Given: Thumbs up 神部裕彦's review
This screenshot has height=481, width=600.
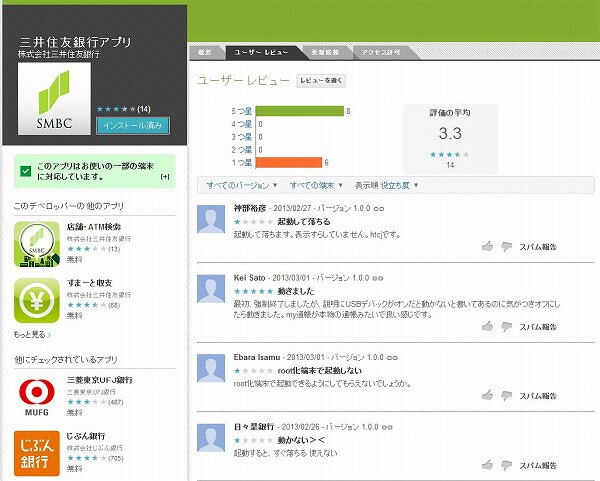Looking at the screenshot, I should click(x=487, y=246).
